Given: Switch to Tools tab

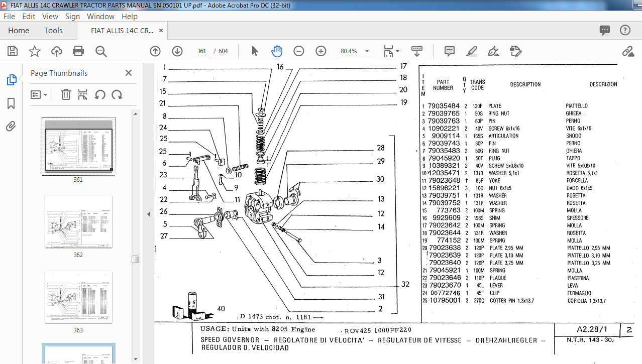Looking at the screenshot, I should [53, 30].
